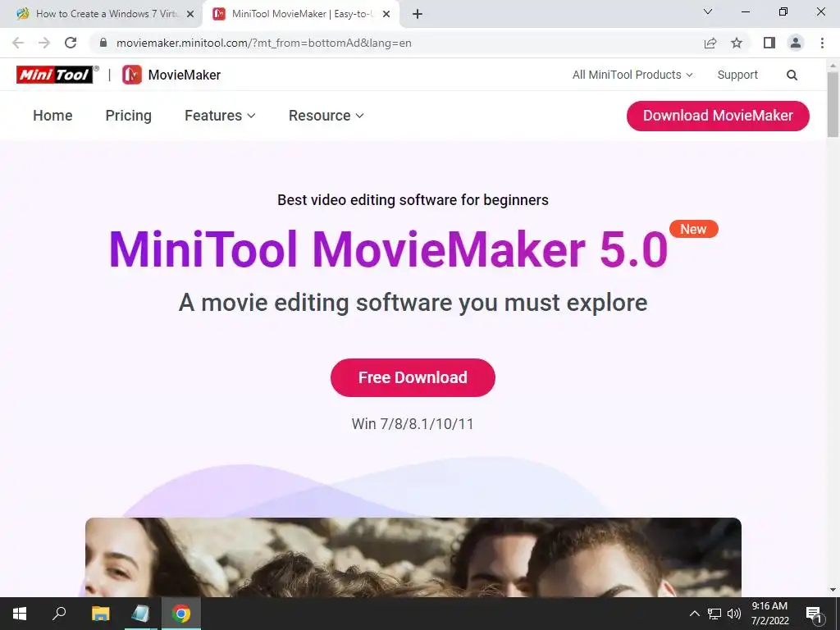Open Chrome three-dot menu
This screenshot has width=840, height=630.
822,43
